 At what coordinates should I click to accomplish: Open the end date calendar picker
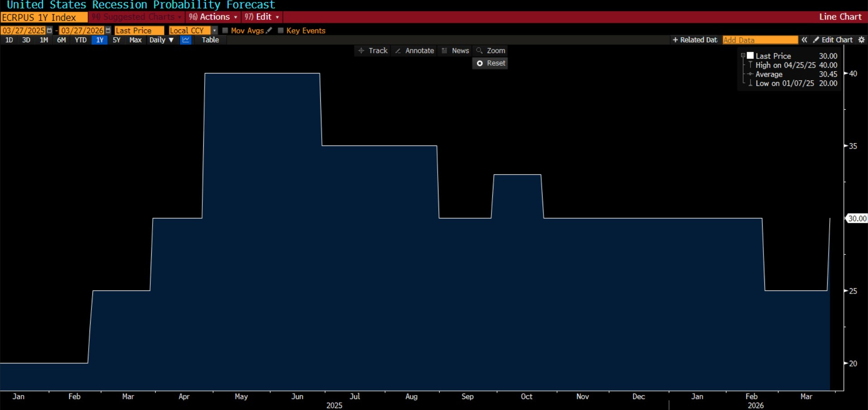pyautogui.click(x=108, y=30)
